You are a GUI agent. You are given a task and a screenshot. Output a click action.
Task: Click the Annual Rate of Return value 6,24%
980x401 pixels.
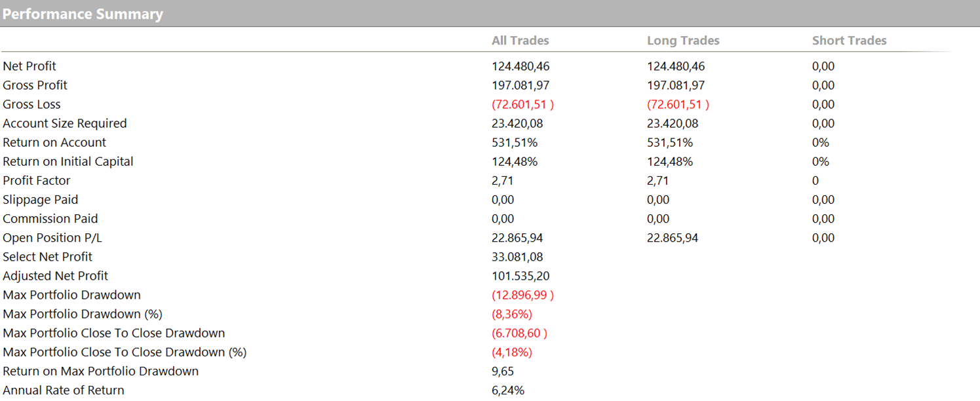coord(507,391)
